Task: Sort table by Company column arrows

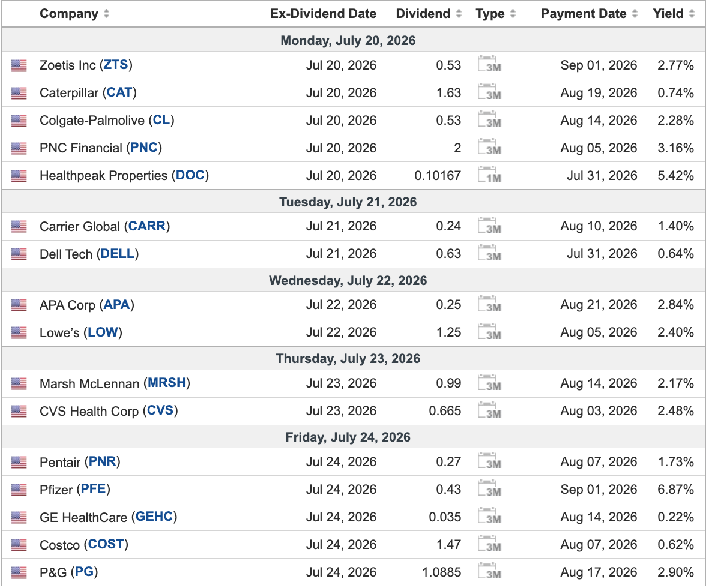Action: coord(107,14)
